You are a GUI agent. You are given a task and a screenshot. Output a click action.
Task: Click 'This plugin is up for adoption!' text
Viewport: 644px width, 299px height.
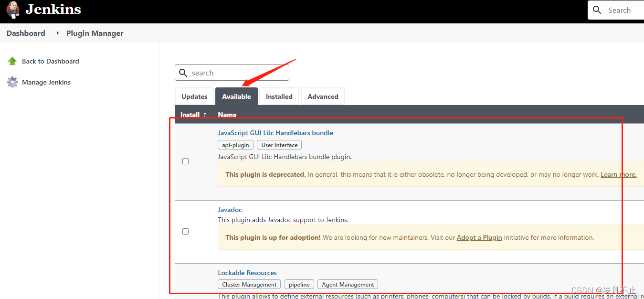(273, 237)
